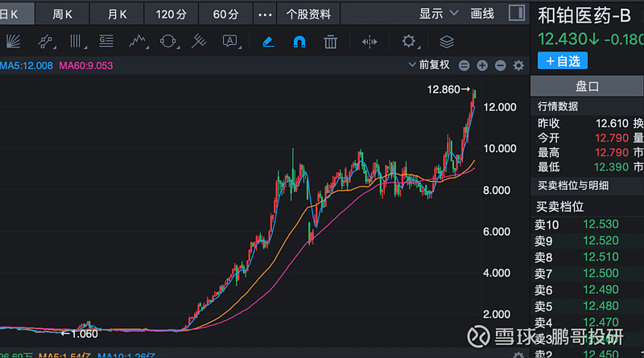Click the 卖5 price 12.480
The image size is (644, 358).
[601, 307]
